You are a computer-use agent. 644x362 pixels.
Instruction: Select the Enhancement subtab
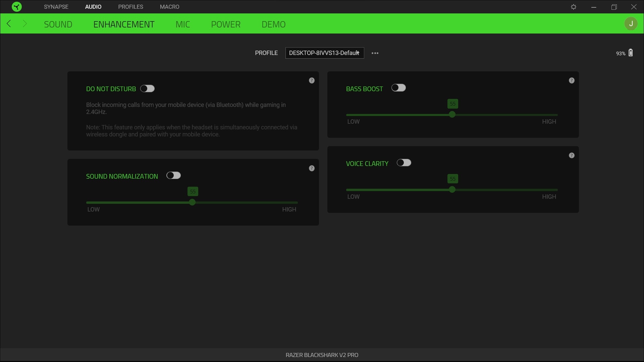[124, 24]
